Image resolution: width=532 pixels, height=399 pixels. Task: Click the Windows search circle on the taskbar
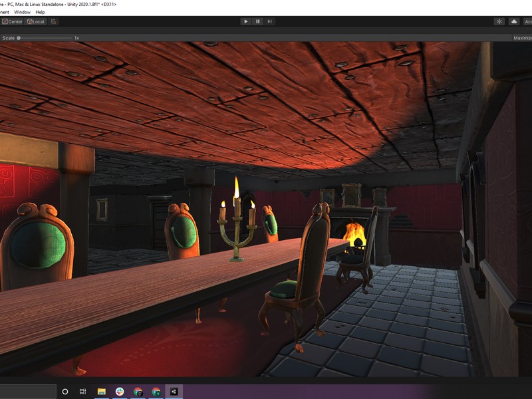(65, 392)
